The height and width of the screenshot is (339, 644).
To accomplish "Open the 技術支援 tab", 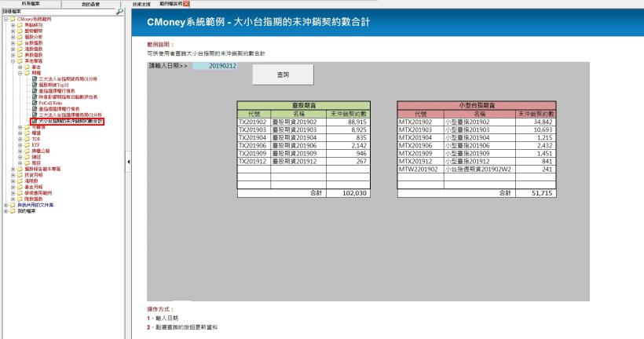I will (x=141, y=4).
